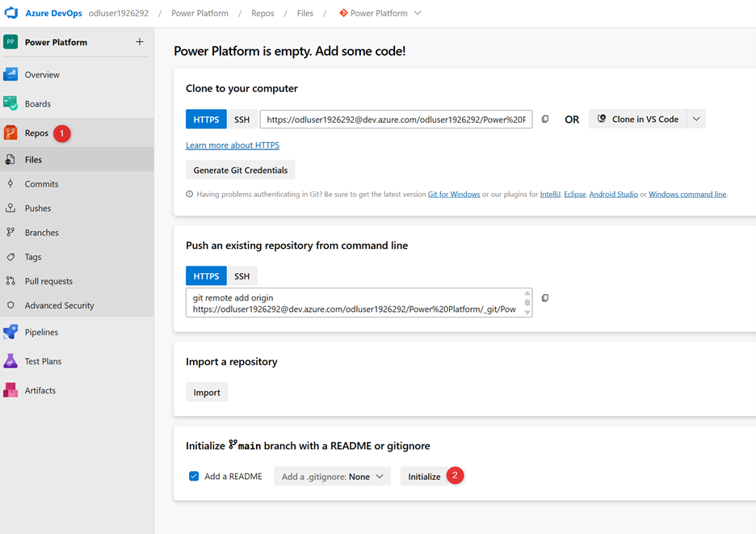This screenshot has width=756, height=534.
Task: Open Boards from the sidebar
Action: (39, 103)
